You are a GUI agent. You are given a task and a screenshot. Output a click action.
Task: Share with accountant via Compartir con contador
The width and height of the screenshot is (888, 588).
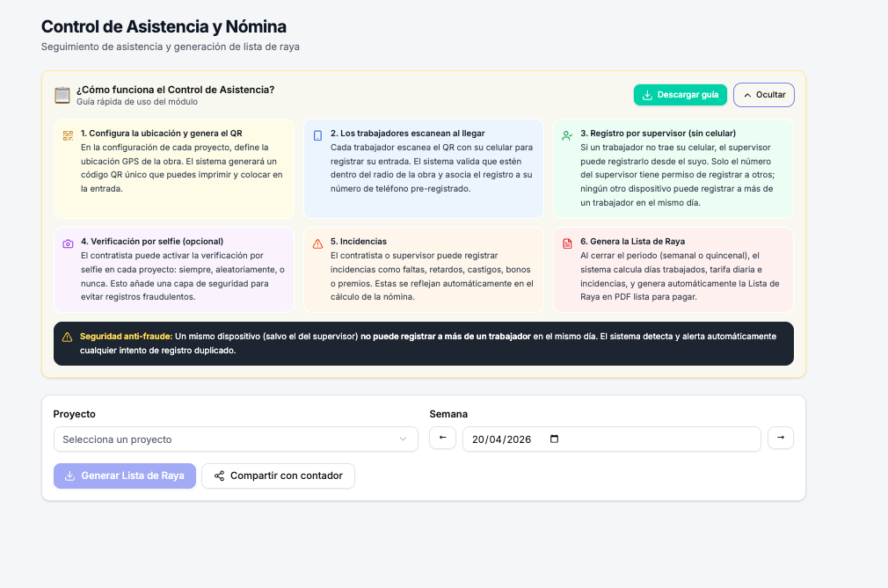coord(278,476)
